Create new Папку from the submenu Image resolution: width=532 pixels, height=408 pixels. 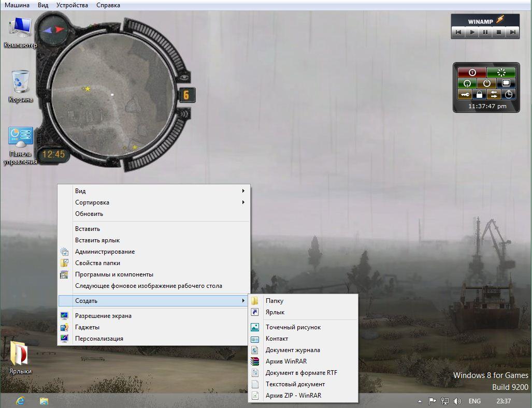click(304, 301)
